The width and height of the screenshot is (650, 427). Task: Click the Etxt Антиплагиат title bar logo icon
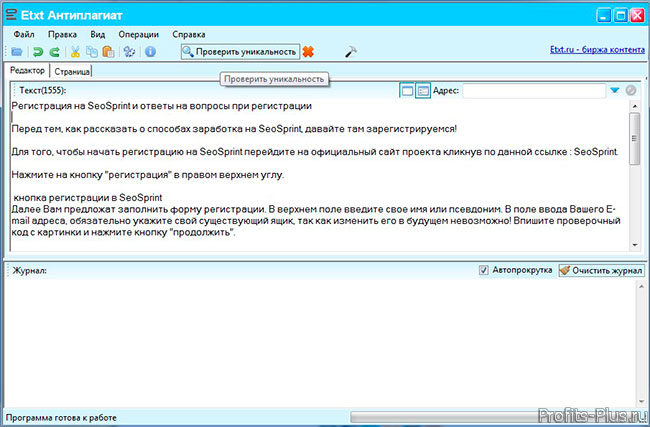(x=11, y=15)
